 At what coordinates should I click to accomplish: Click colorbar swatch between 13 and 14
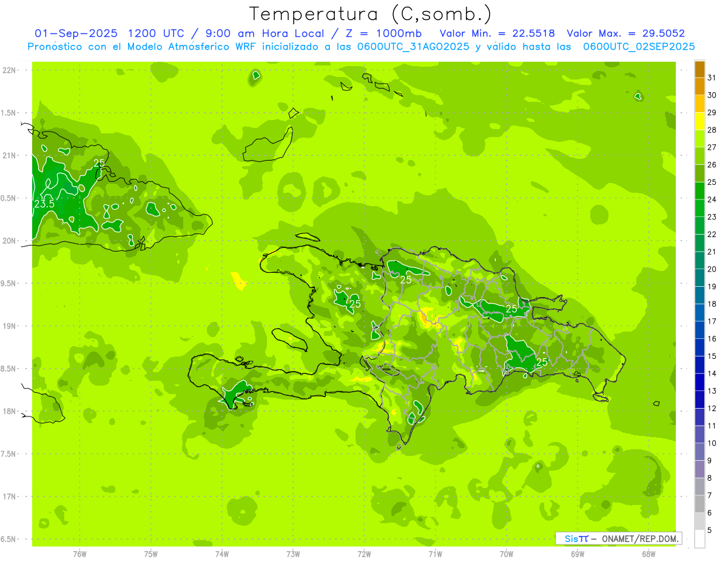point(699,383)
